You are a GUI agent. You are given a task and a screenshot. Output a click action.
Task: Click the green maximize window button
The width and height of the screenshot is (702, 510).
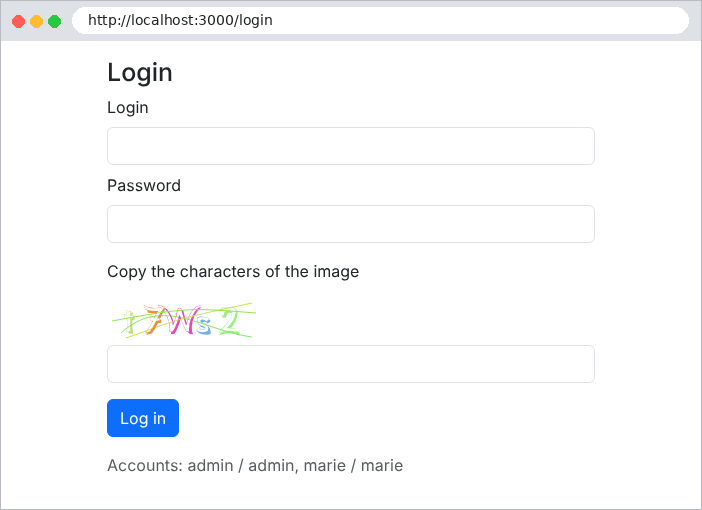(55, 21)
